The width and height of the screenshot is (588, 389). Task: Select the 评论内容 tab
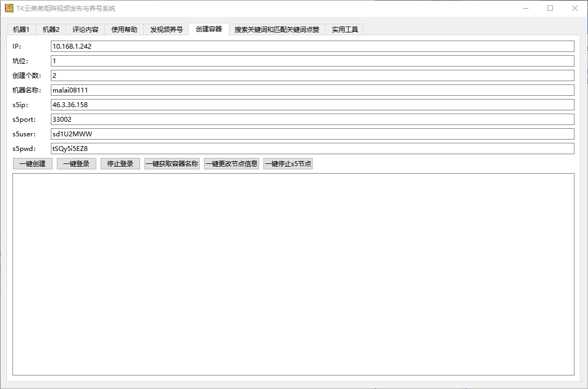85,30
